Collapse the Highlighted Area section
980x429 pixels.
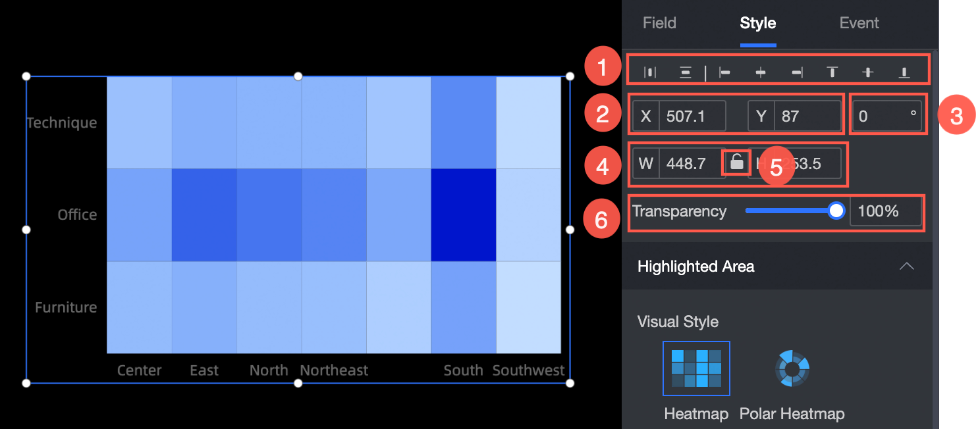pos(907,266)
